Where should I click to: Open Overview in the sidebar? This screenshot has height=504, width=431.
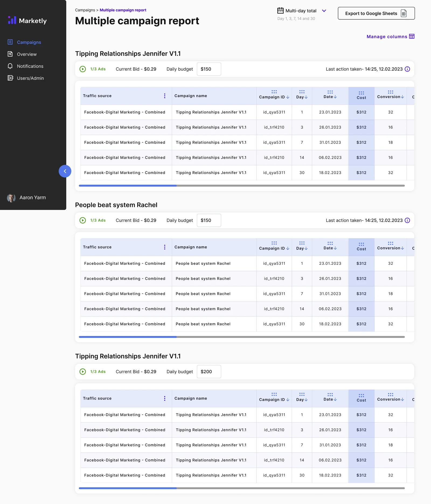[22, 54]
